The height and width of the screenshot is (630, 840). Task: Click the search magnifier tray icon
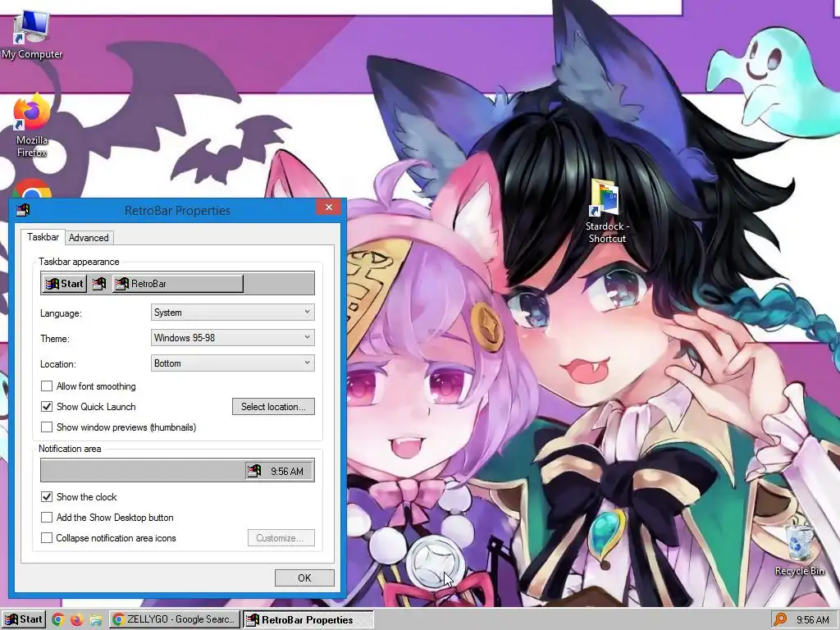point(781,620)
